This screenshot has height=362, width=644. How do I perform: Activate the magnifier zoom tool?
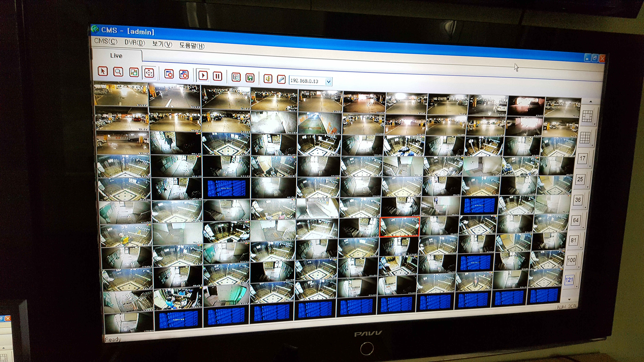tap(118, 72)
